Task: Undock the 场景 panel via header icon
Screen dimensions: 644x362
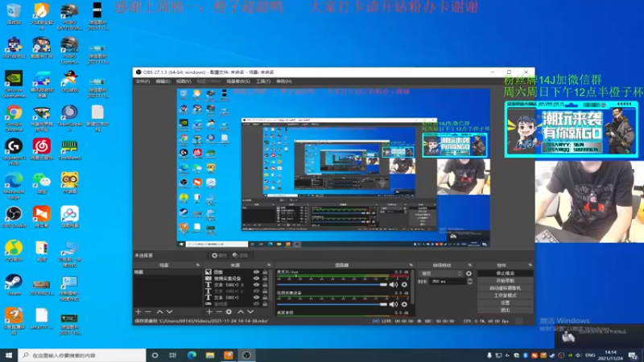Action: (198, 265)
